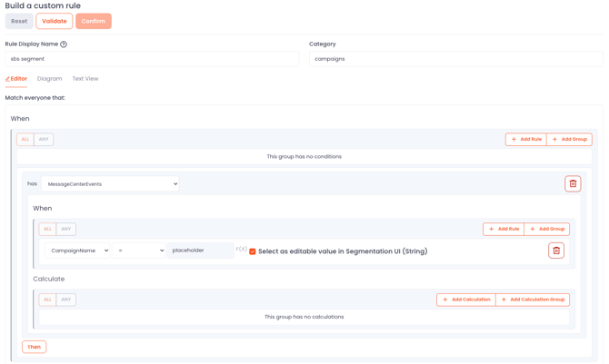
Task: Click the Then button
Action: pyautogui.click(x=34, y=347)
